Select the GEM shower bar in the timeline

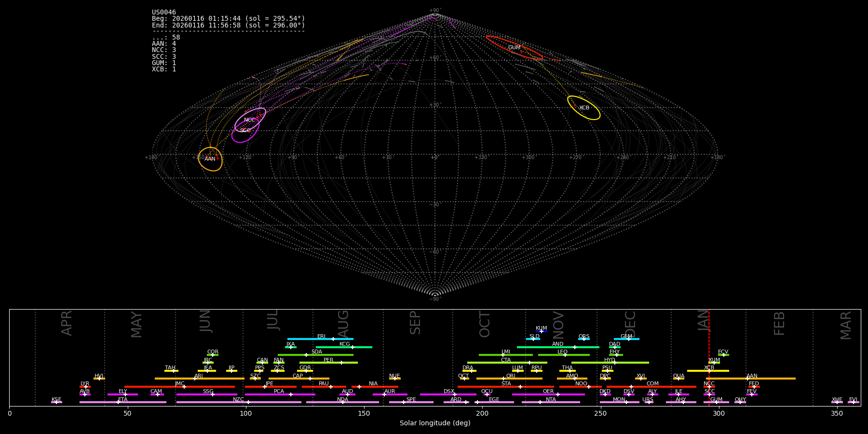click(x=626, y=339)
